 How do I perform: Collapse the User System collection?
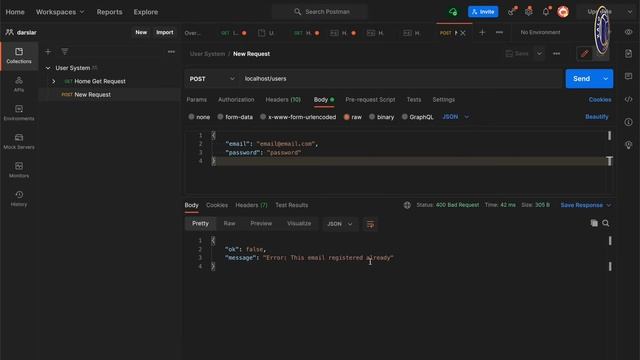48,68
